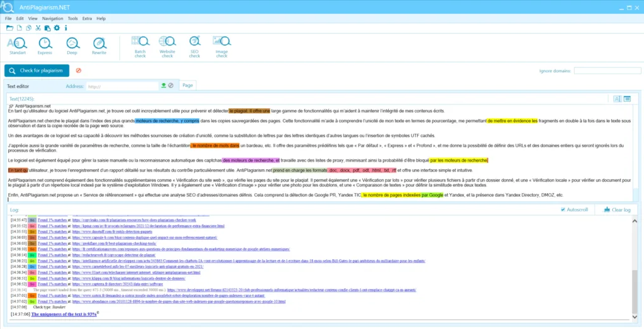
Task: Click the Ignore domains input field
Action: tap(608, 70)
